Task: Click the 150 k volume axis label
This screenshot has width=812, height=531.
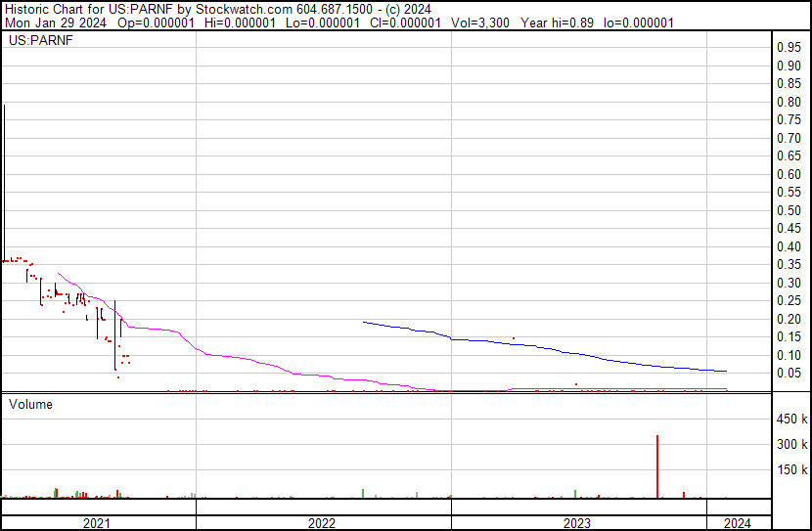Action: point(790,470)
